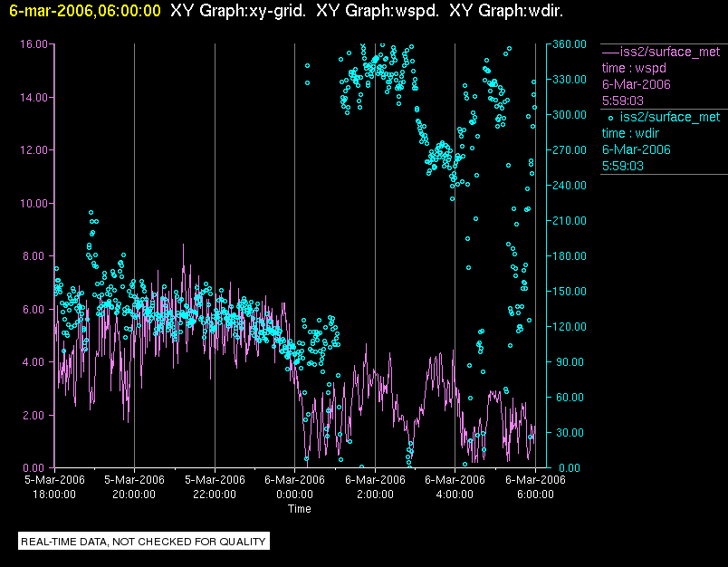This screenshot has width=728, height=567.
Task: Click the right axis label 120.00
Action: pyautogui.click(x=570, y=326)
